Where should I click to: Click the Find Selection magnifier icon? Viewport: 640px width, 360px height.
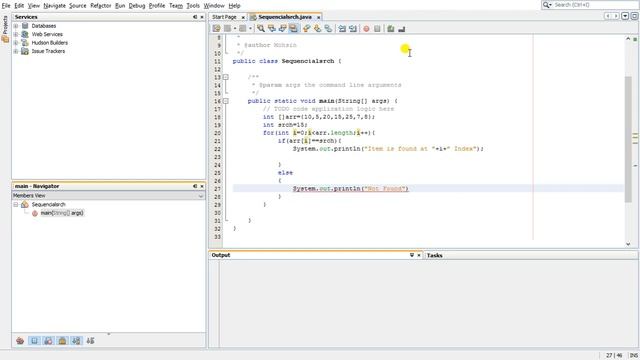pos(261,29)
